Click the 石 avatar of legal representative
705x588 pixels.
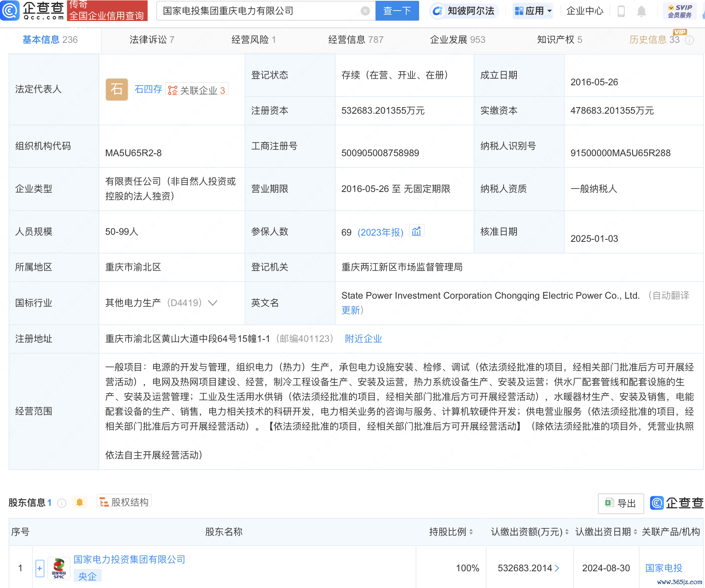117,90
